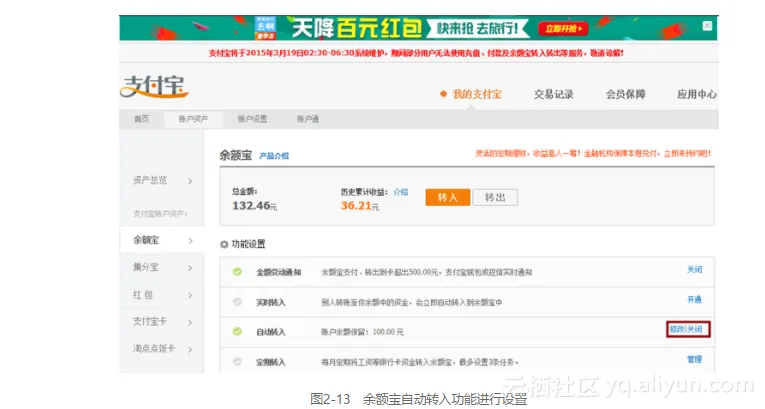Image resolution: width=765 pixels, height=409 pixels.
Task: Switch to 账户设置 tab
Action: pos(252,119)
